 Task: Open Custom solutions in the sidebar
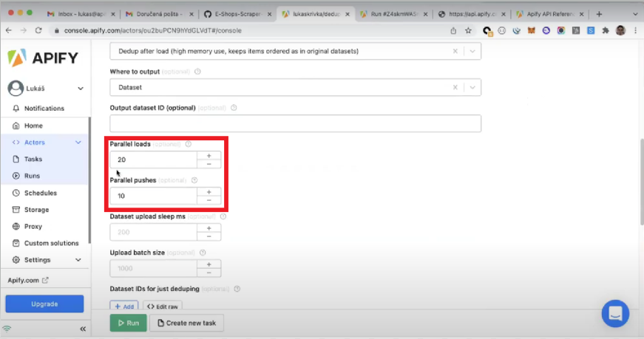pyautogui.click(x=51, y=243)
